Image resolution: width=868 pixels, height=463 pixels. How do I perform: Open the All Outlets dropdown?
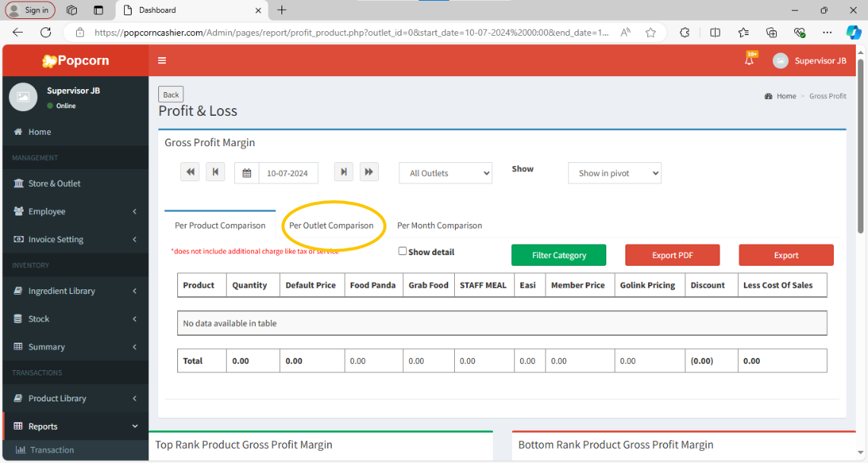point(446,174)
